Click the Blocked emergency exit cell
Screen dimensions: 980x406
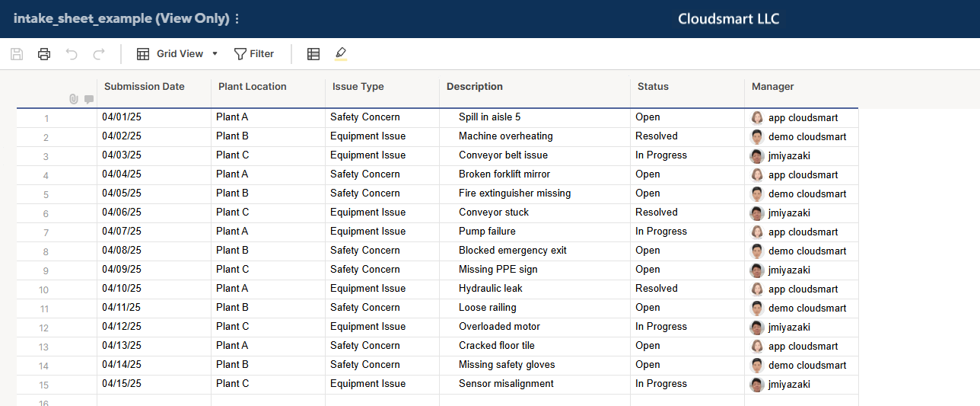point(535,251)
